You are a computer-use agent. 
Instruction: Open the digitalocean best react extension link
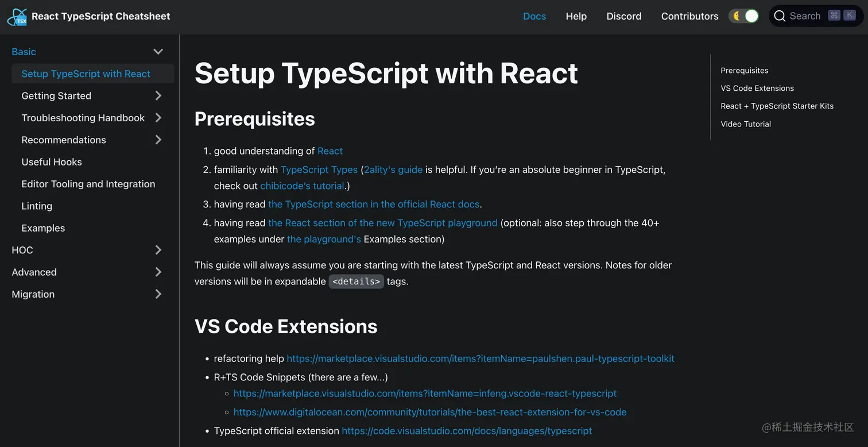pyautogui.click(x=430, y=413)
